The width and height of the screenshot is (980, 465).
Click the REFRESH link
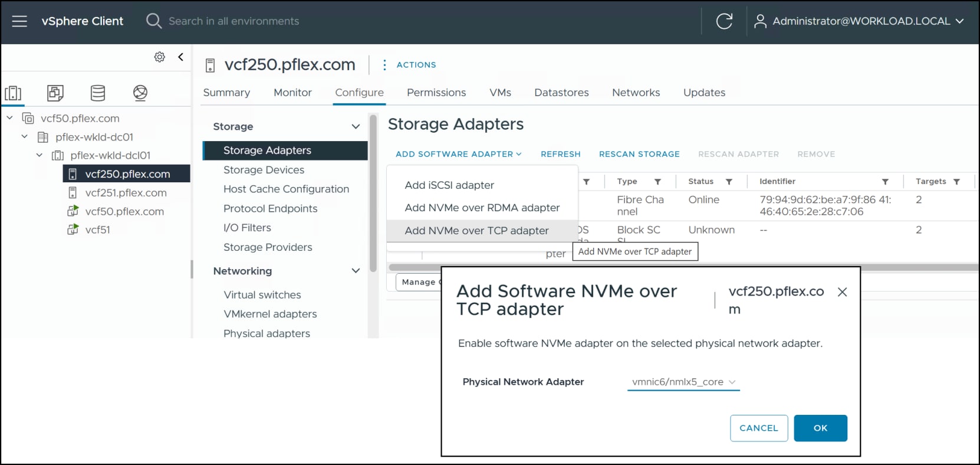pos(561,154)
